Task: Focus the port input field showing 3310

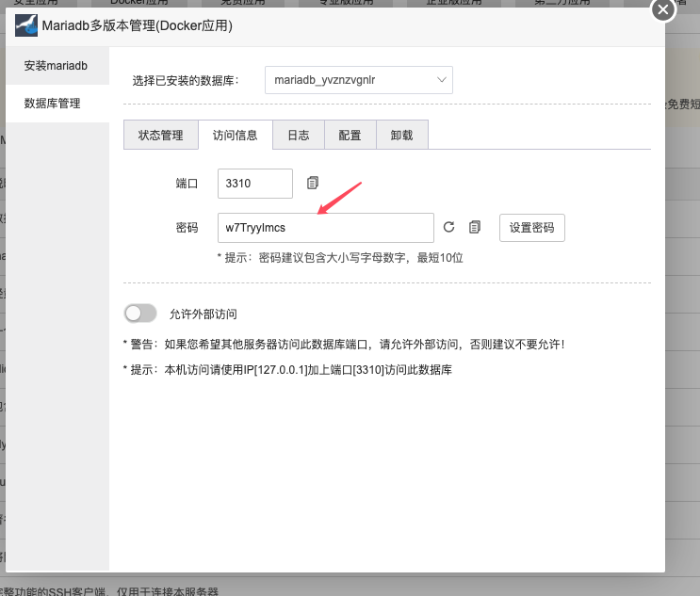Action: pyautogui.click(x=255, y=184)
